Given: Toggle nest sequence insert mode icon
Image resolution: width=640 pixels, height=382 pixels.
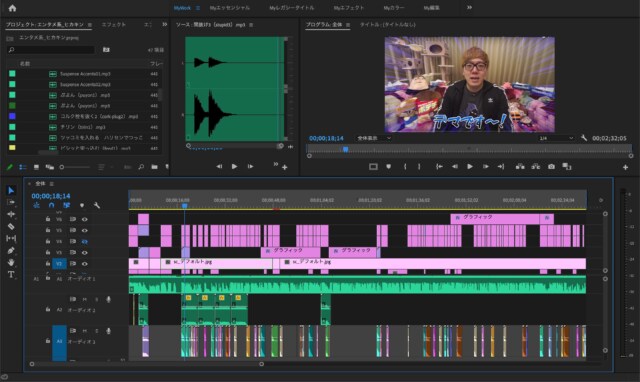Looking at the screenshot, I should (x=36, y=205).
